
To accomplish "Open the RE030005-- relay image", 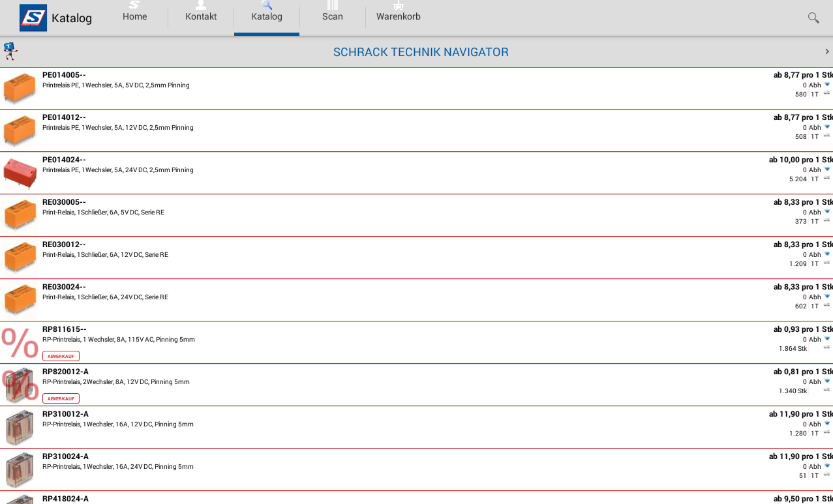I will pos(20,215).
